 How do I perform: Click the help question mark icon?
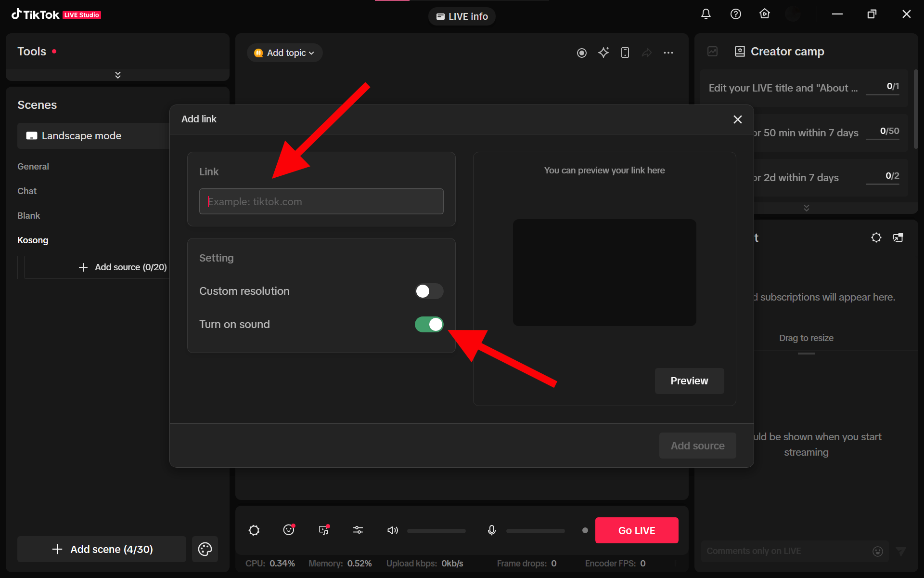click(x=735, y=14)
